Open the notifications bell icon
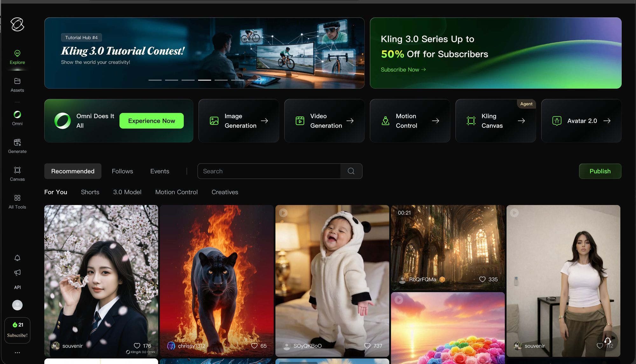 pos(17,258)
